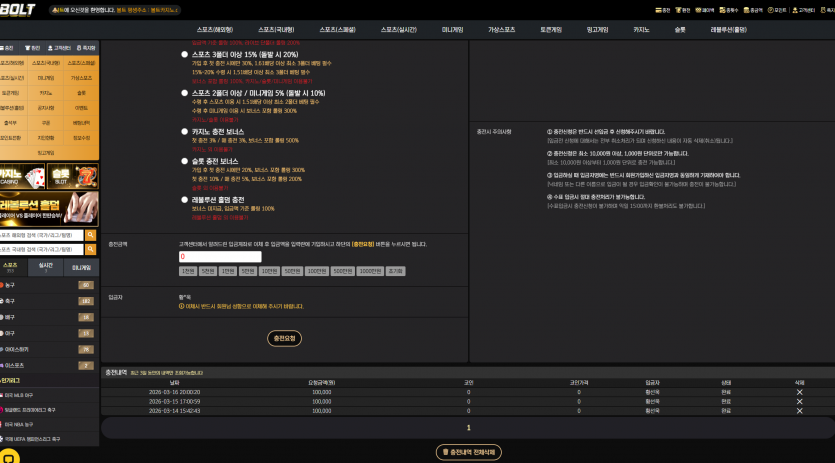Select the 슬롯 충전 보너스 radio option
Image resolution: width=835 pixels, height=463 pixels.
pos(184,161)
